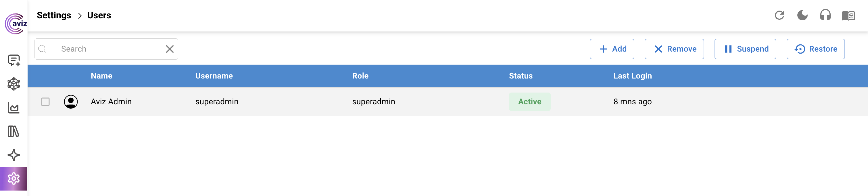This screenshot has height=196, width=868.
Task: Open the library books sidebar icon
Action: pyautogui.click(x=14, y=132)
